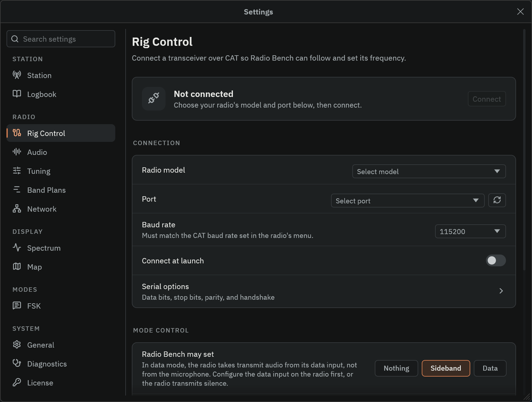Open the Station settings page
Image resolution: width=532 pixels, height=402 pixels.
point(61,75)
